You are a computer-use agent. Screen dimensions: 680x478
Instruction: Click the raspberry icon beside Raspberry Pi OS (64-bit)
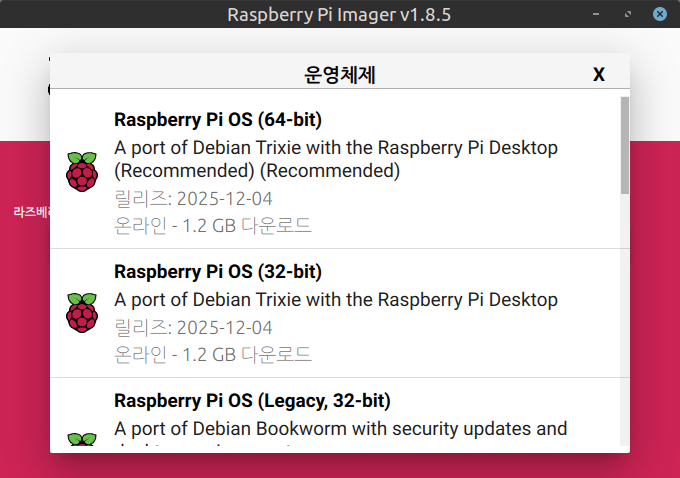coord(82,172)
